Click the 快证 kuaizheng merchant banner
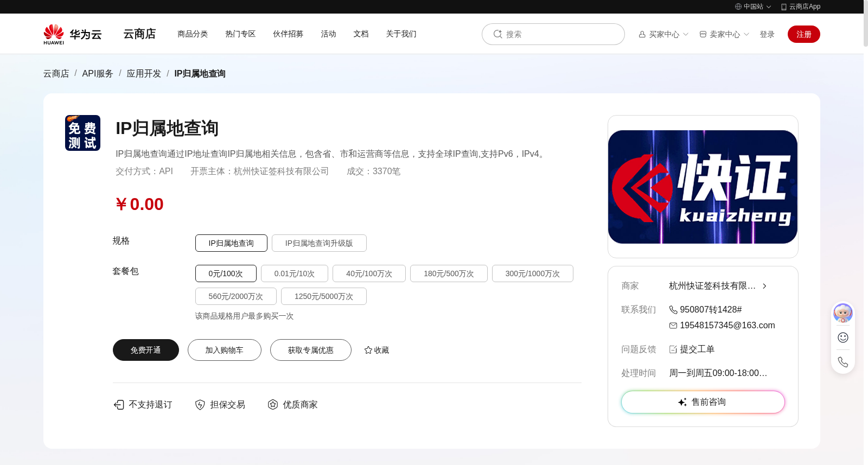868x465 pixels. point(703,187)
